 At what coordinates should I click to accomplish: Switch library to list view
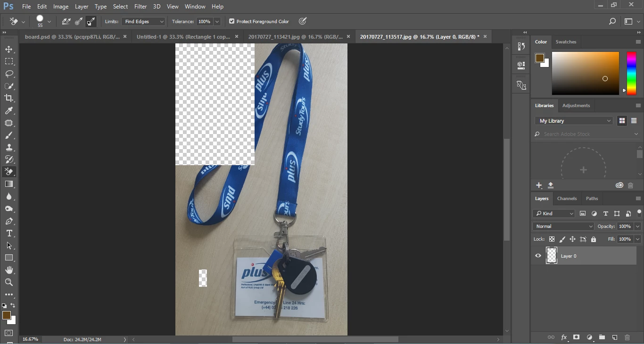pyautogui.click(x=634, y=121)
